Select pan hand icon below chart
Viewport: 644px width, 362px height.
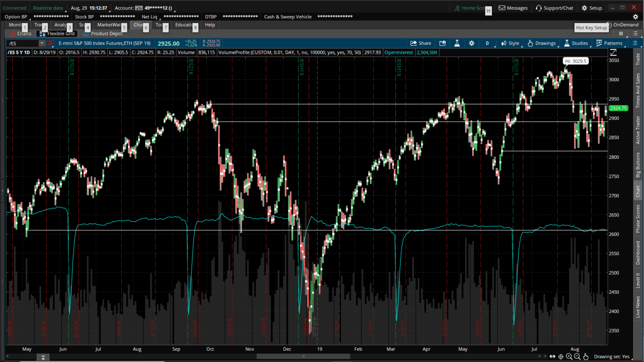[x=585, y=356]
